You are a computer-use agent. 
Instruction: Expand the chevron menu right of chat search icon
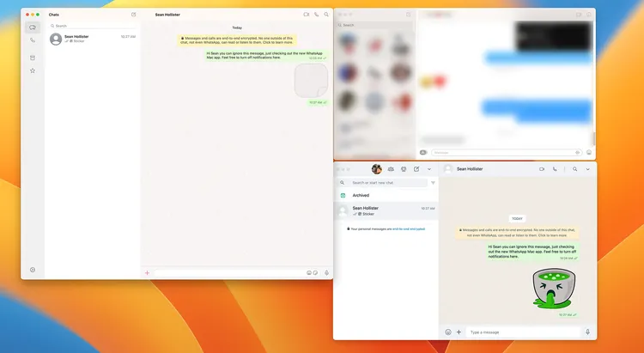tap(588, 169)
